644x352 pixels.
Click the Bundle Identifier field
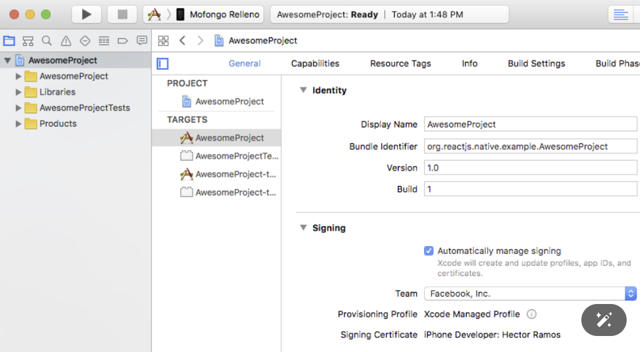click(530, 146)
